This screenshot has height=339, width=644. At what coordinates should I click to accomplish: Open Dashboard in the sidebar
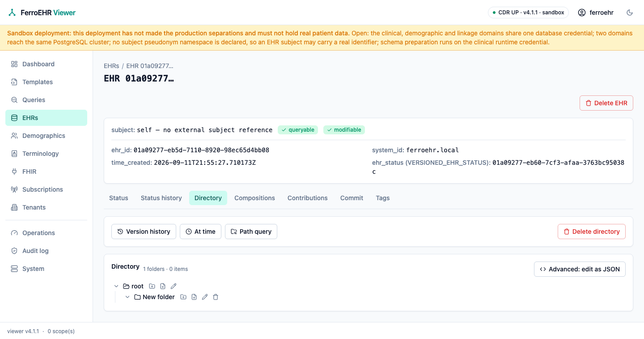tap(46, 64)
